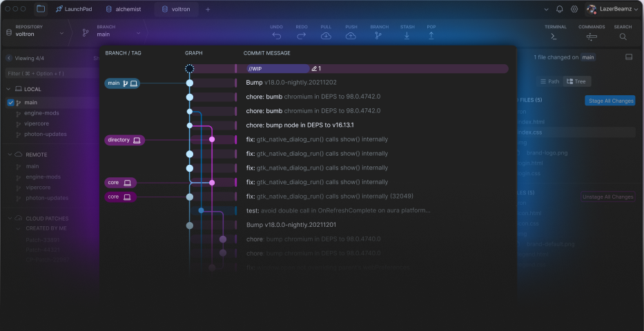This screenshot has height=331, width=644.
Task: Uncheck the main local branch checkbox
Action: tap(10, 103)
